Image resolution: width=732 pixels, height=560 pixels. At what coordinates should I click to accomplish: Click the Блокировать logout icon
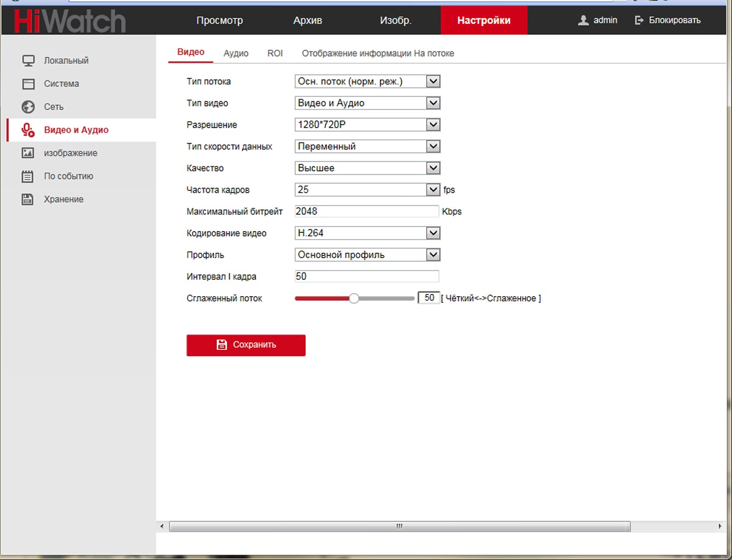click(x=639, y=20)
